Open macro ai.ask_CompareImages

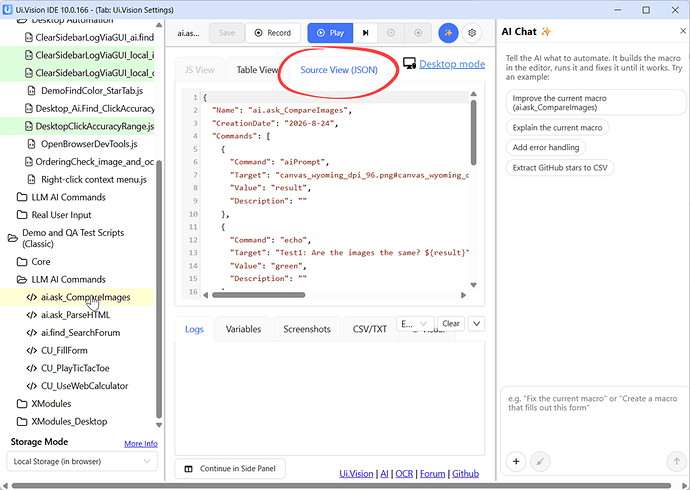click(77, 297)
